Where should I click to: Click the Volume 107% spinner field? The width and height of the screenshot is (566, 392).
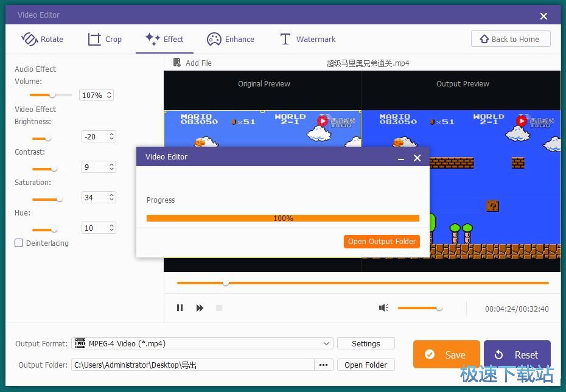[96, 95]
